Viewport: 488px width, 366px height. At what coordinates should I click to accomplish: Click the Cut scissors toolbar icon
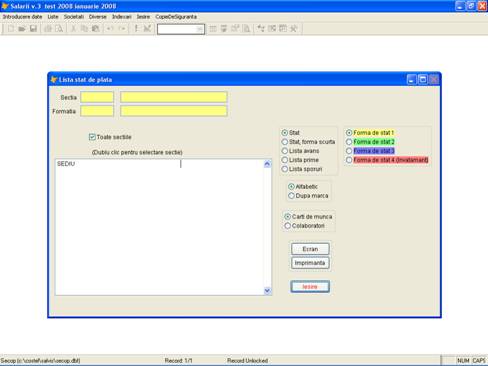73,29
